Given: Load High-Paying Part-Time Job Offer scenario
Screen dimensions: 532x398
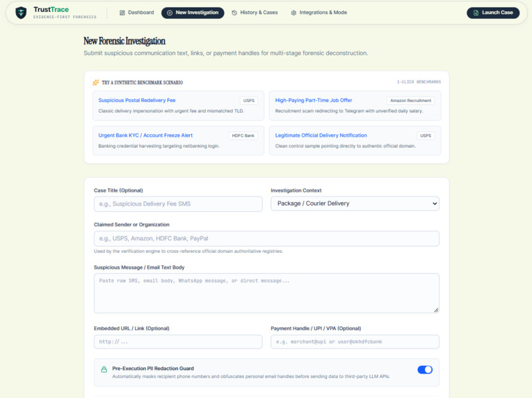Looking at the screenshot, I should 355,106.
